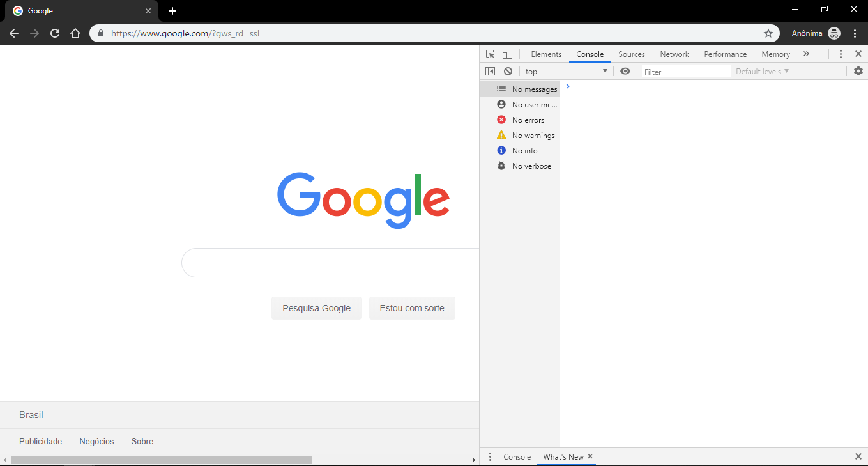Open the Network tab
The width and height of the screenshot is (868, 466).
(x=674, y=54)
